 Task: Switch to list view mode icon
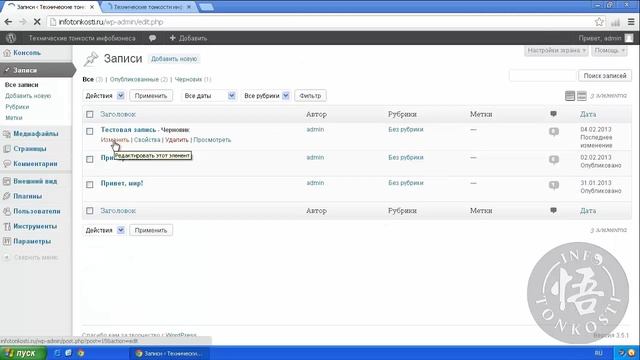click(x=570, y=96)
